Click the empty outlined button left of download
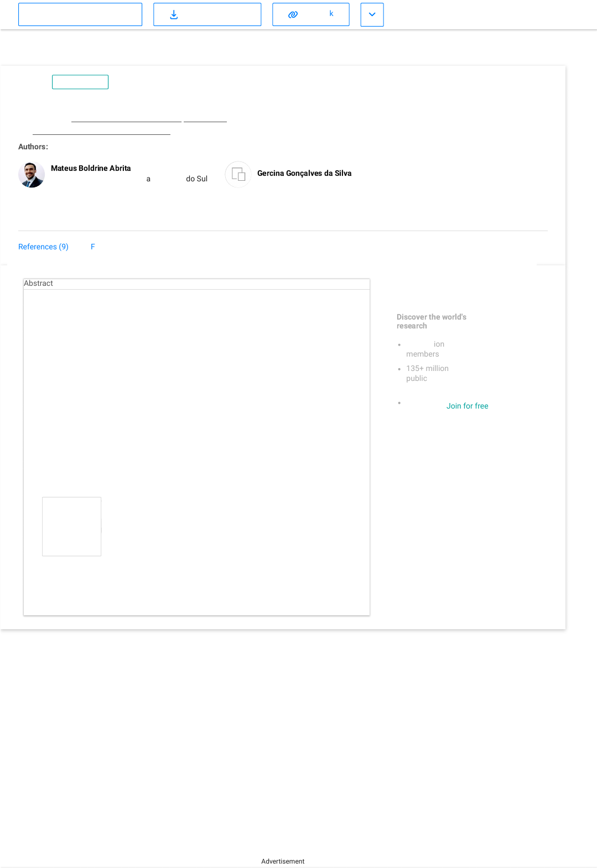Image resolution: width=597 pixels, height=868 pixels. click(x=80, y=15)
